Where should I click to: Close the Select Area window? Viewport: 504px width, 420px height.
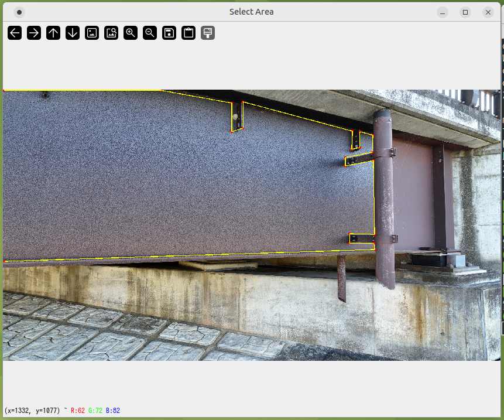(x=488, y=12)
